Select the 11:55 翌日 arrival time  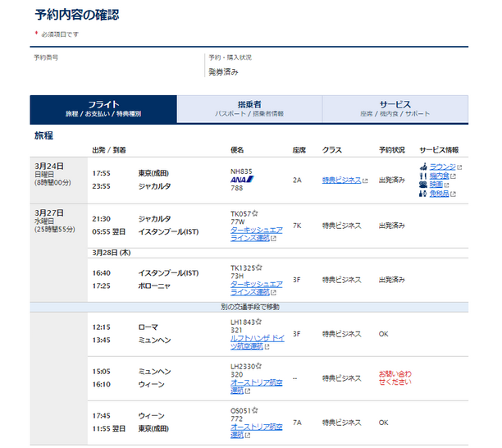coord(108,429)
